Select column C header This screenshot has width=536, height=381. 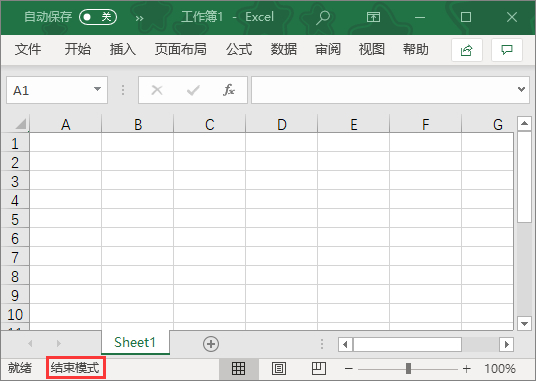click(x=210, y=124)
